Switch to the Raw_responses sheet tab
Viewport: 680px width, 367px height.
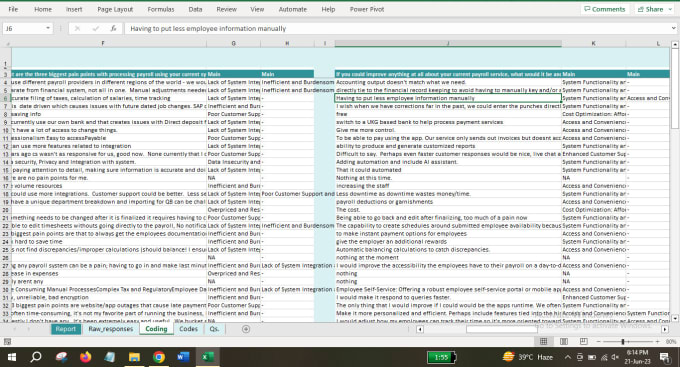[x=111, y=329]
